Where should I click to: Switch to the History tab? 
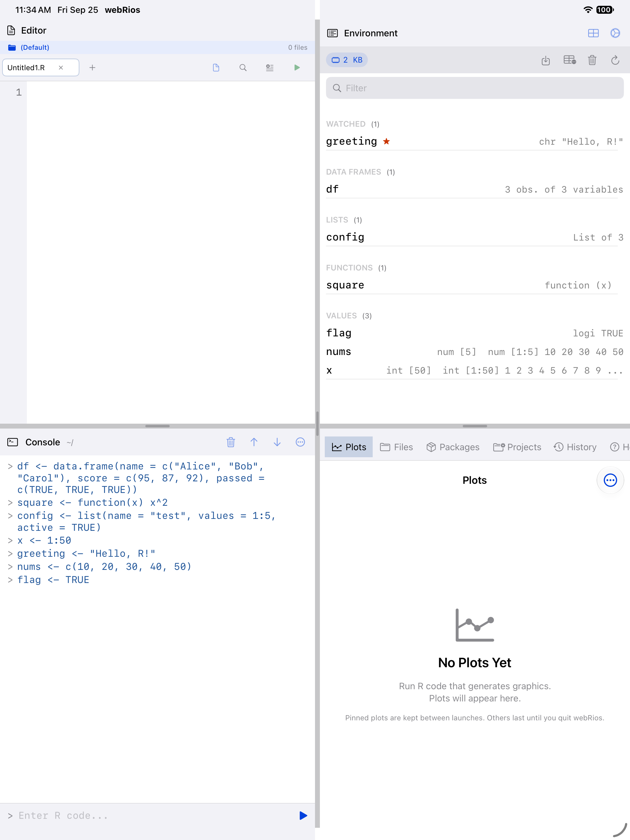[575, 447]
